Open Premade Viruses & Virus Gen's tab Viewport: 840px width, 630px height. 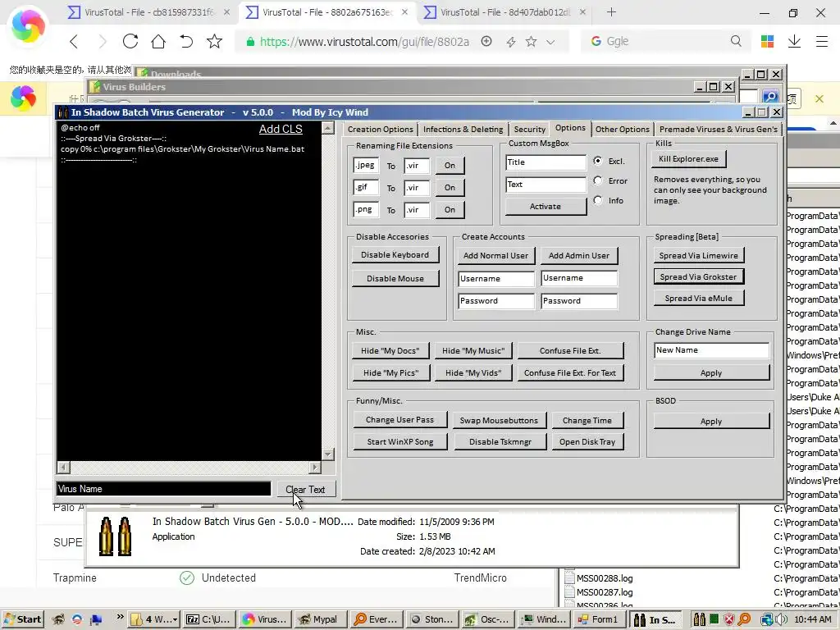coord(718,129)
